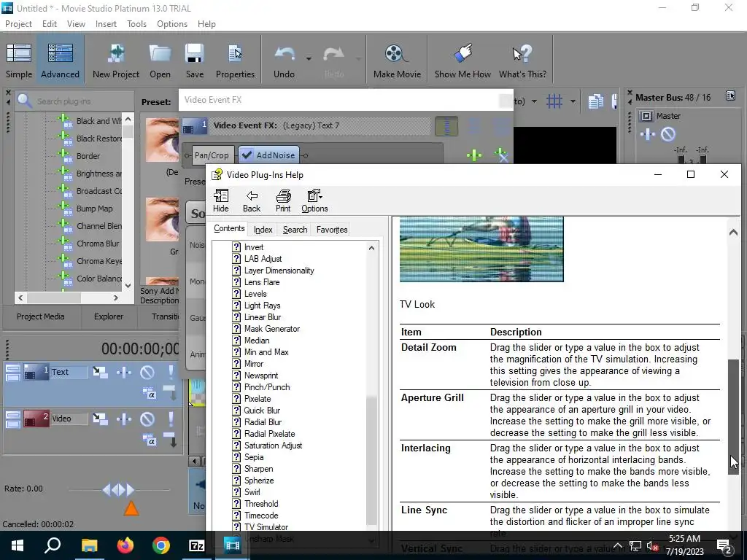
Task: Open the Insert menu
Action: pos(106,24)
